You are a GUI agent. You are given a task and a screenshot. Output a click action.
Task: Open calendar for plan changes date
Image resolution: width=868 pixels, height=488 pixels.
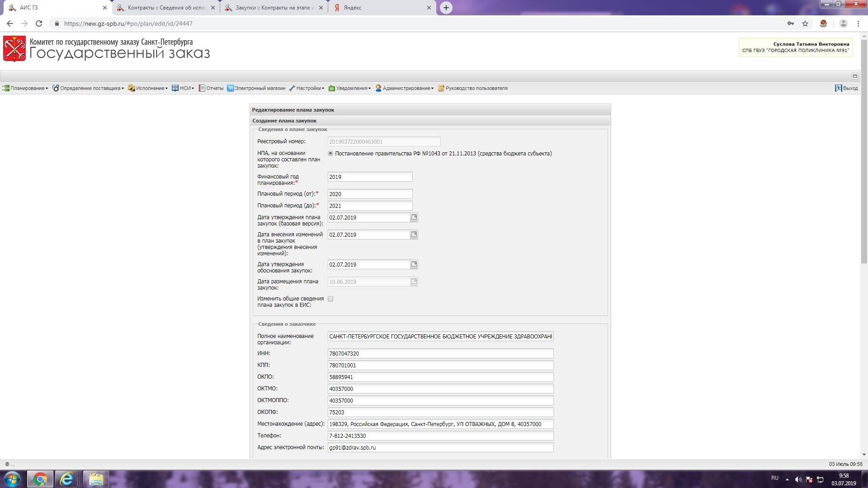tap(414, 235)
